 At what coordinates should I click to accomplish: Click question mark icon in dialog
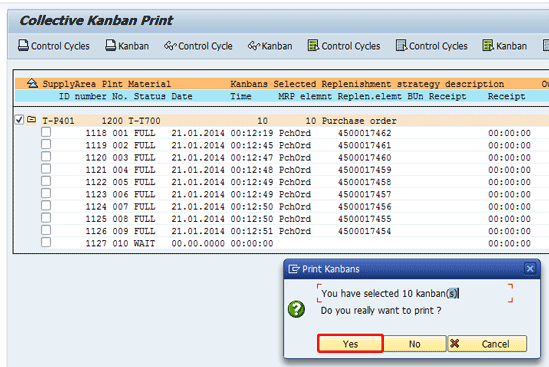coord(296,309)
